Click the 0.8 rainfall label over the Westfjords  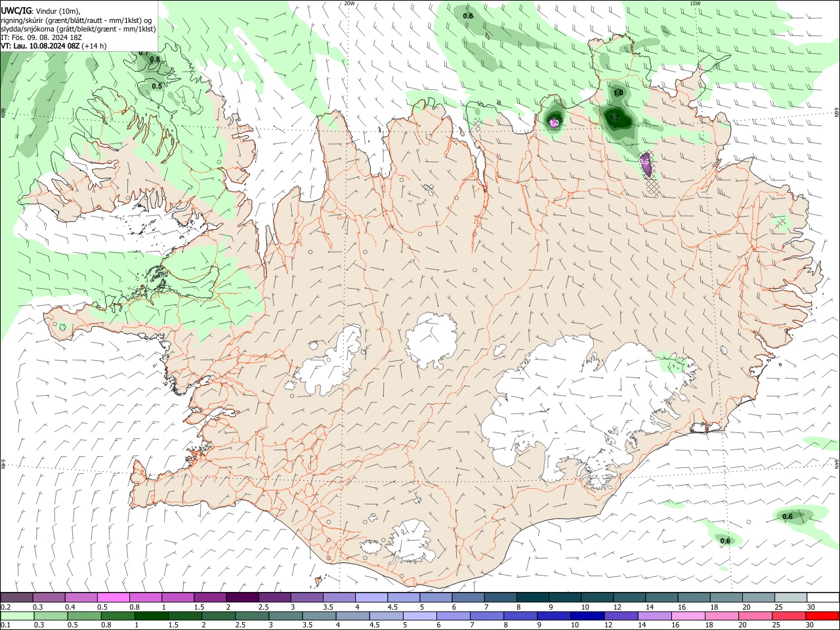[155, 60]
